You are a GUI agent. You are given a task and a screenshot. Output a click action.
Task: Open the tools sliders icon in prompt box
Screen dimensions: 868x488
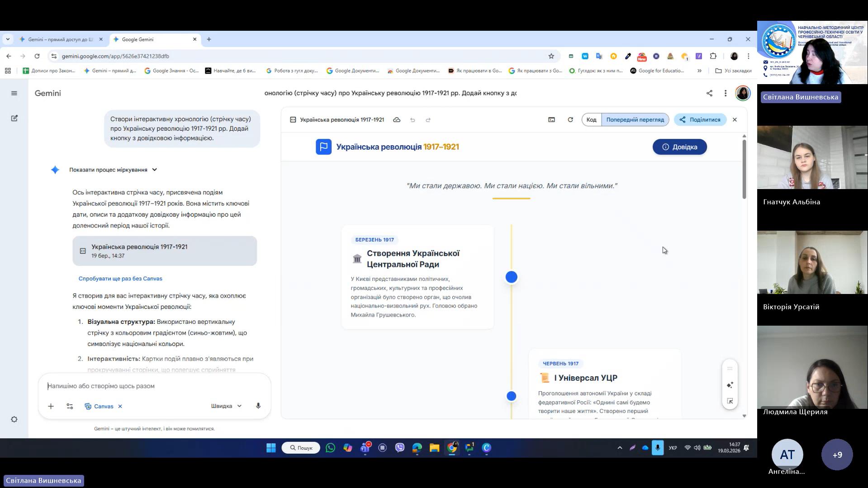tap(70, 406)
